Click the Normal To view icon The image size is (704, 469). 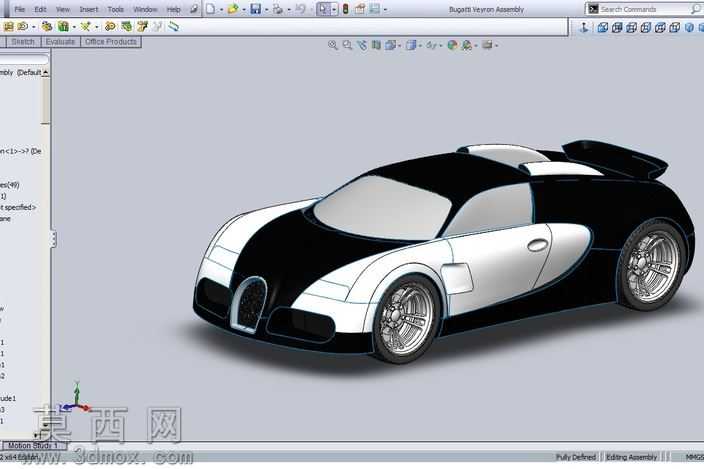(x=584, y=27)
